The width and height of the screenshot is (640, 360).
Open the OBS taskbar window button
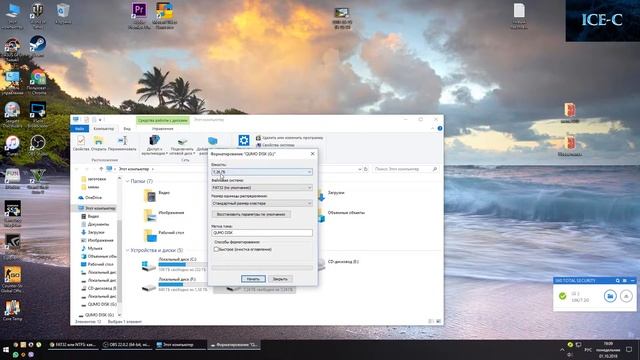[127, 345]
